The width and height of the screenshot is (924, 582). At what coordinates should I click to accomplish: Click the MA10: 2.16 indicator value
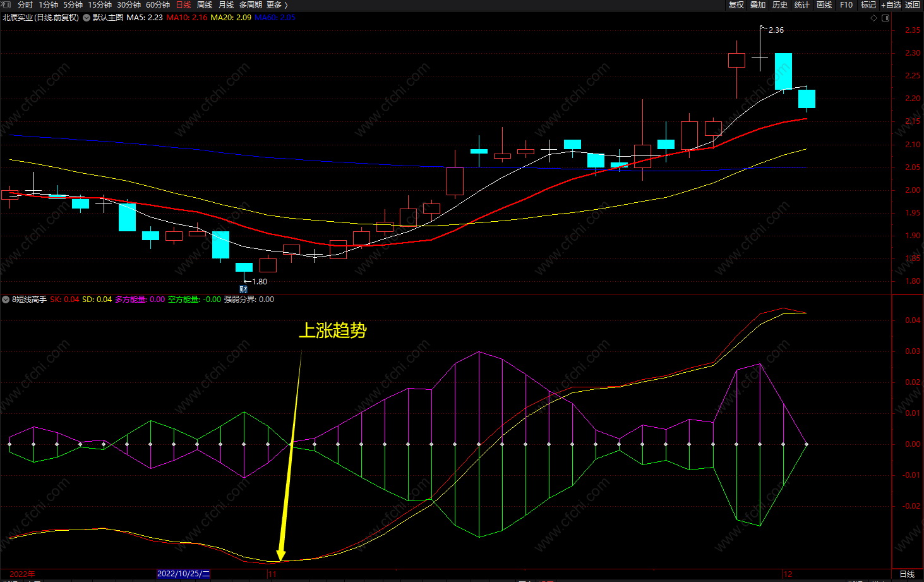pos(187,18)
